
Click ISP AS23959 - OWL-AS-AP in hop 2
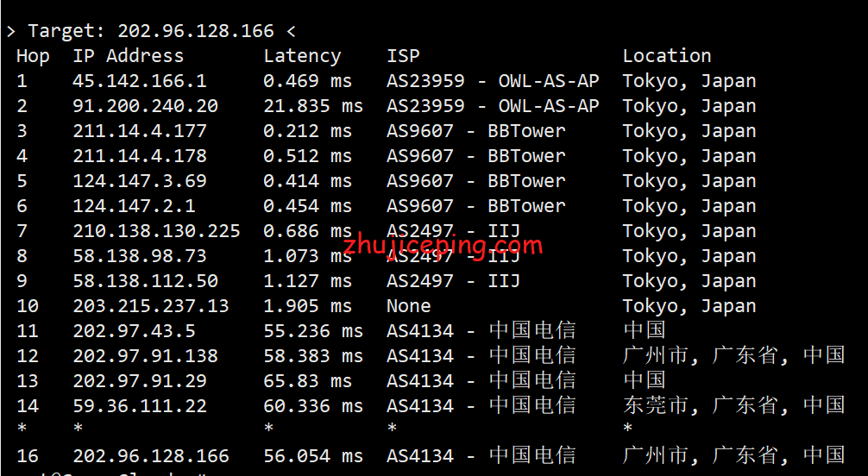(493, 106)
